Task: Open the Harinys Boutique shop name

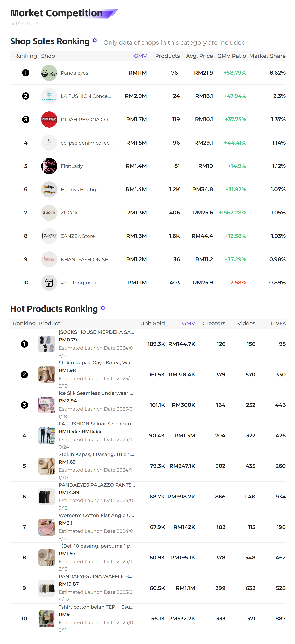Action: (x=81, y=190)
